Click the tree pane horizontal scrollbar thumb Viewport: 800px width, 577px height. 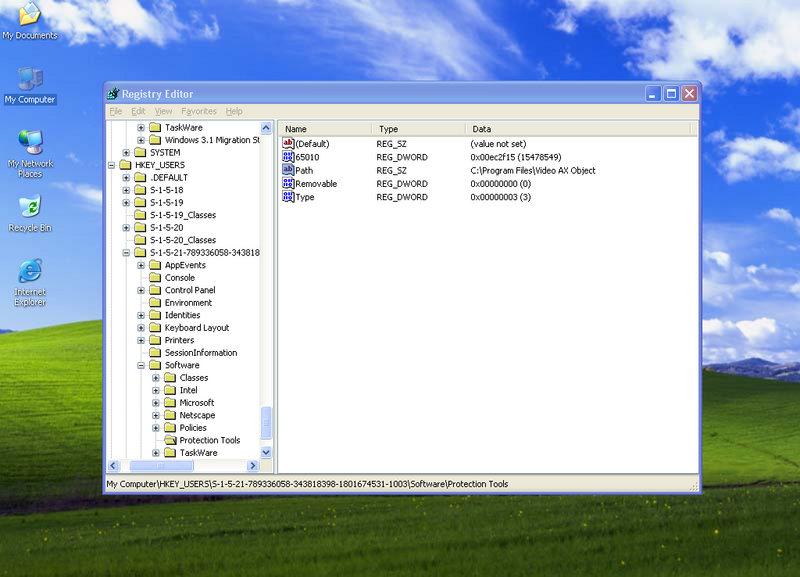(x=161, y=465)
